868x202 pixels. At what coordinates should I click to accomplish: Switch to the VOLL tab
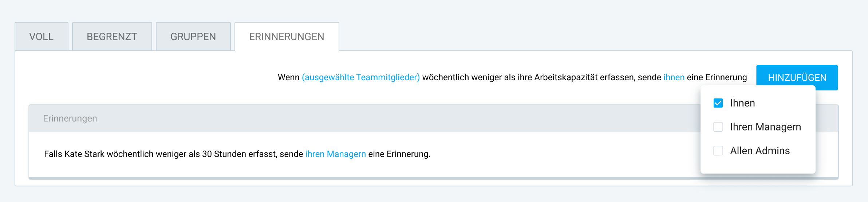42,37
